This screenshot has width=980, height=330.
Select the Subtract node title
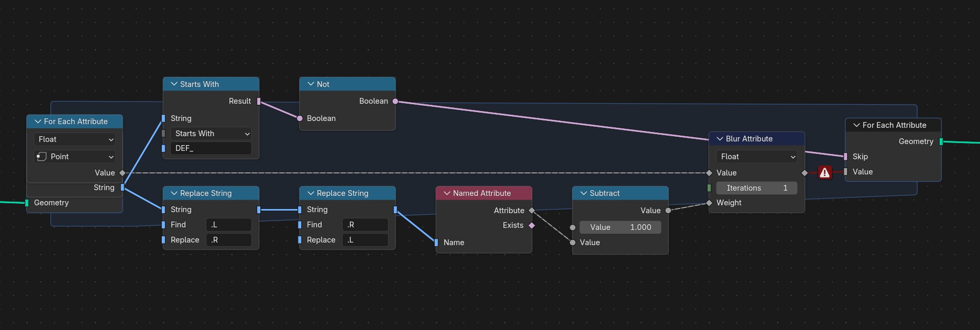605,193
